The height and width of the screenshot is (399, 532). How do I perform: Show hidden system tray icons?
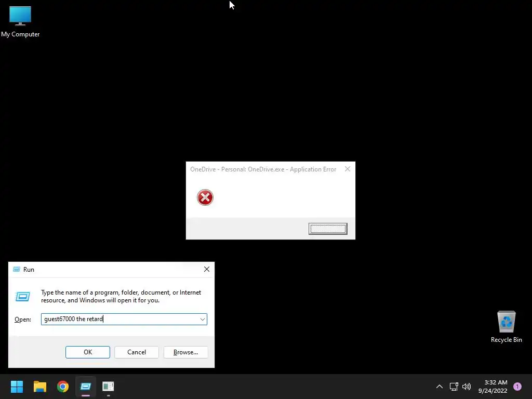point(440,387)
